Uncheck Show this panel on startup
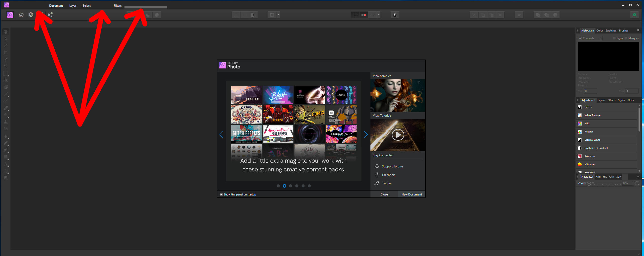Screen dimensions: 644x256 point(221,194)
